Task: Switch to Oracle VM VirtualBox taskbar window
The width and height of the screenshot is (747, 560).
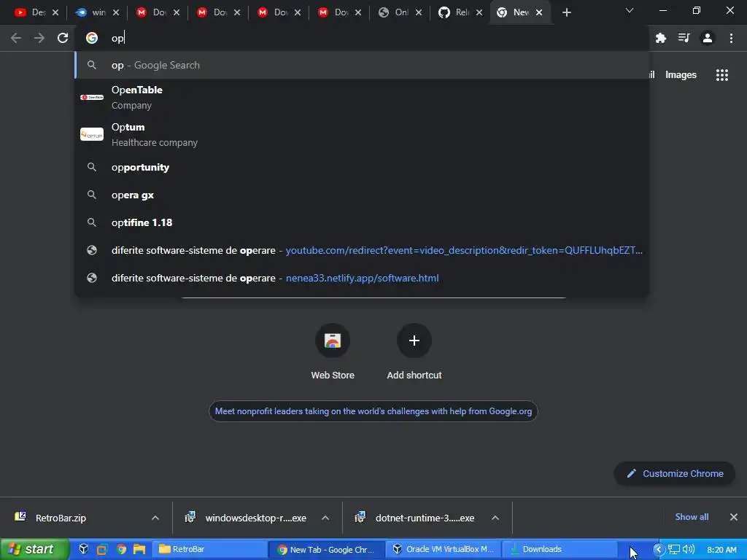Action: pyautogui.click(x=443, y=549)
